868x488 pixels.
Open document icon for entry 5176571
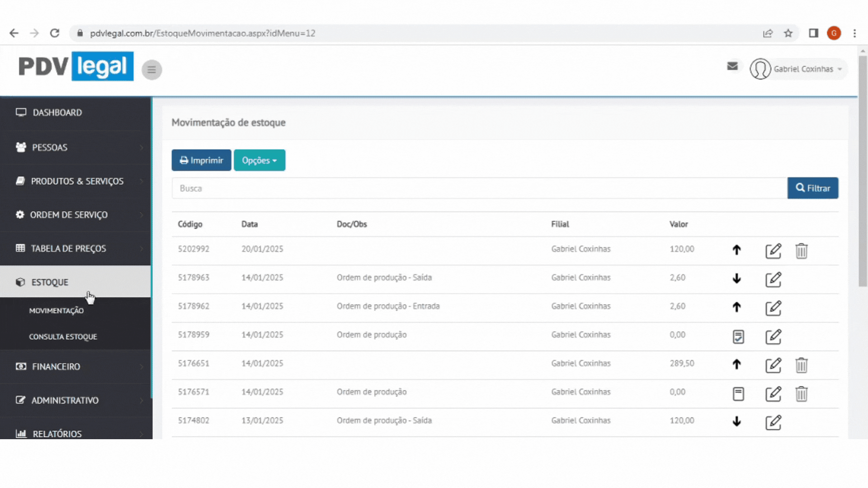coord(738,394)
